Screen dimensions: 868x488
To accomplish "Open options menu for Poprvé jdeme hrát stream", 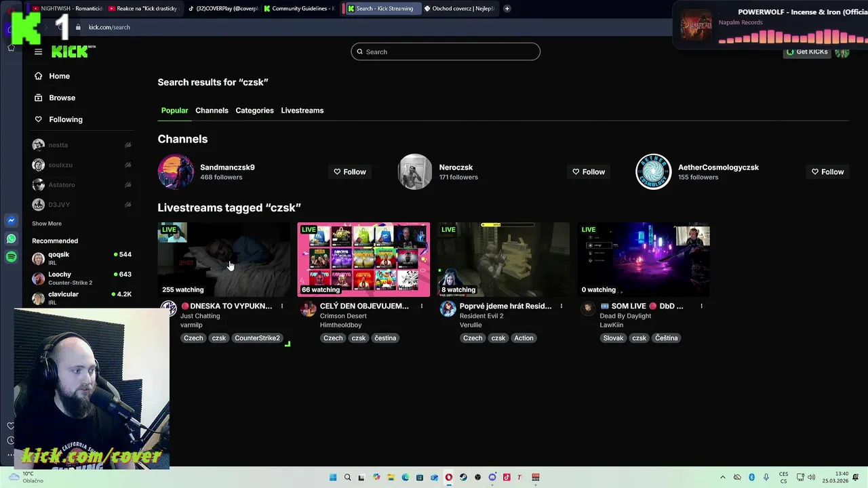I will [x=561, y=306].
